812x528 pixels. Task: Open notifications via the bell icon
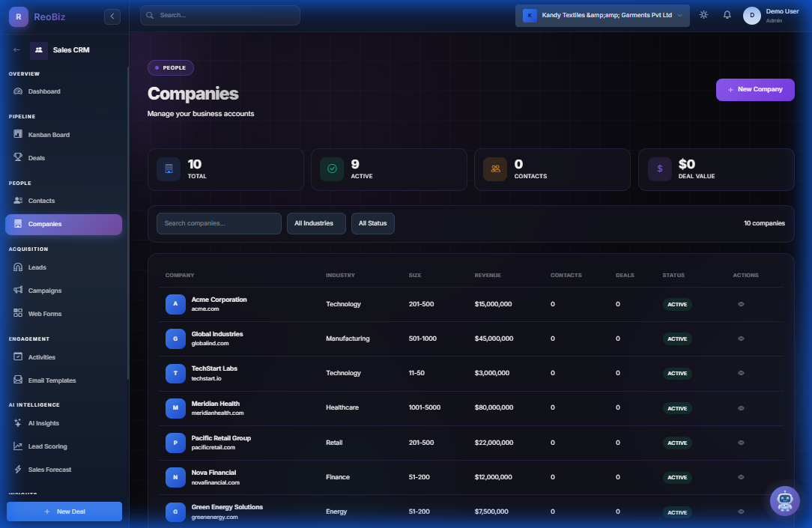coord(727,14)
